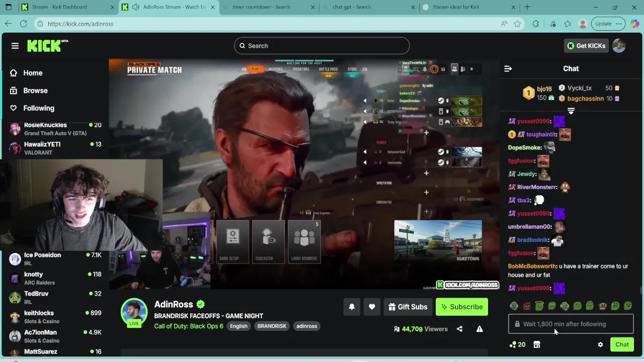Insert the red angry emote
This screenshot has height=362, width=644.
(x=527, y=306)
